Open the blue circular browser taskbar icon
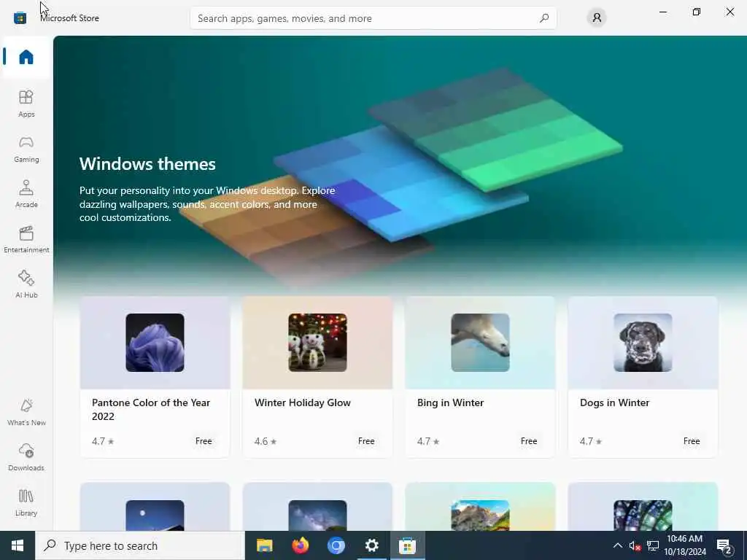Image resolution: width=747 pixels, height=560 pixels. click(x=336, y=545)
